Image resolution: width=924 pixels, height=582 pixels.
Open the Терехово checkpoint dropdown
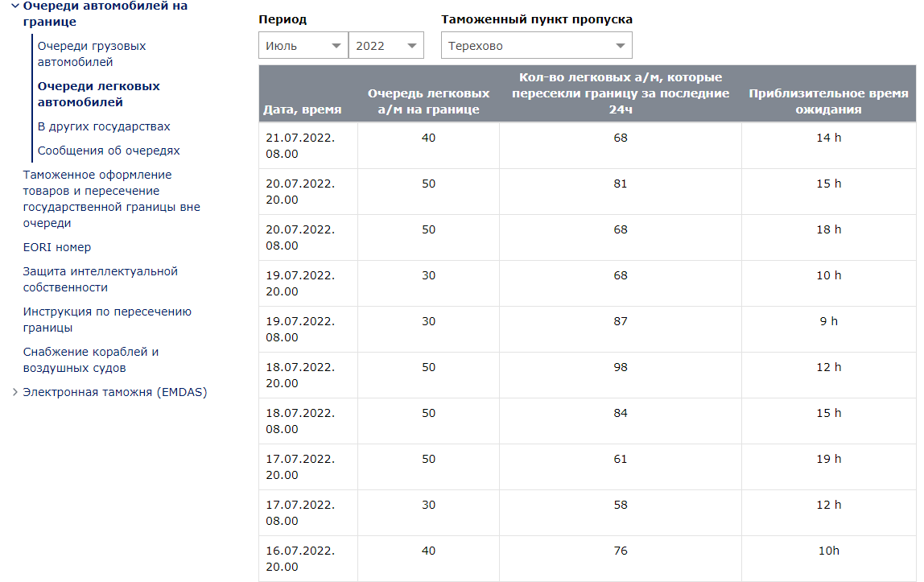coord(536,46)
